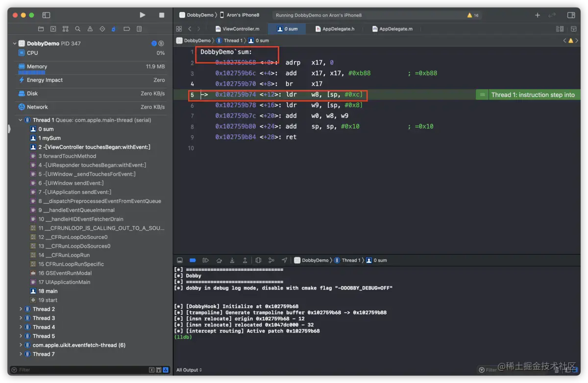Select Aron's iPhone8 run destination

click(243, 15)
